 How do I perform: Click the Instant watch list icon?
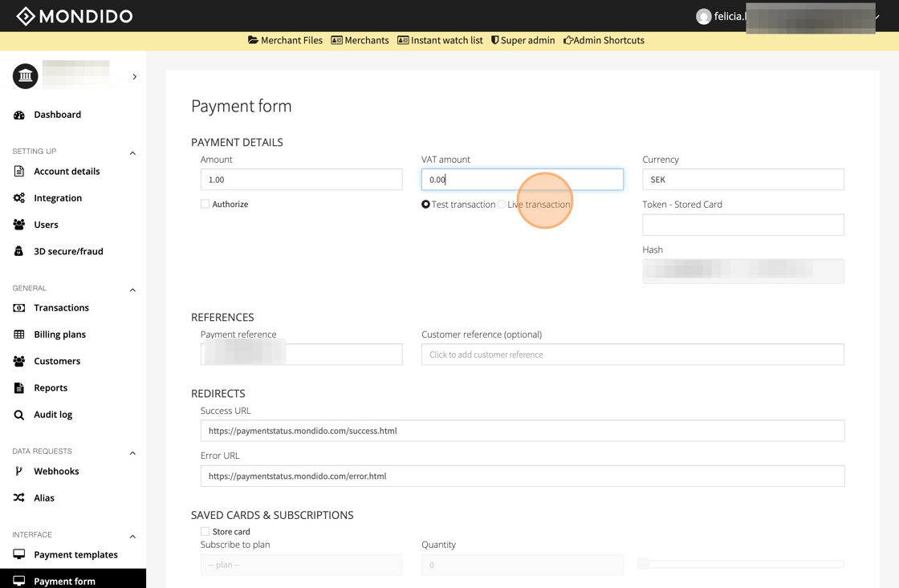coord(403,40)
